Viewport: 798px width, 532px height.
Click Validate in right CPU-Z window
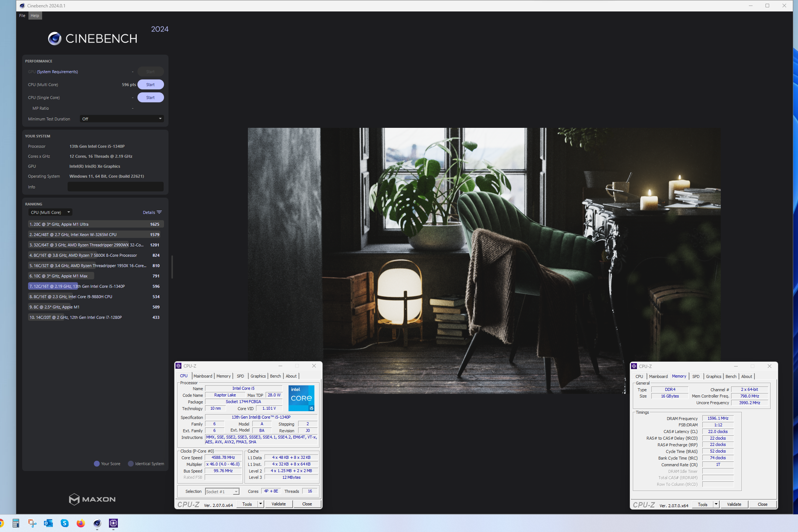(734, 504)
